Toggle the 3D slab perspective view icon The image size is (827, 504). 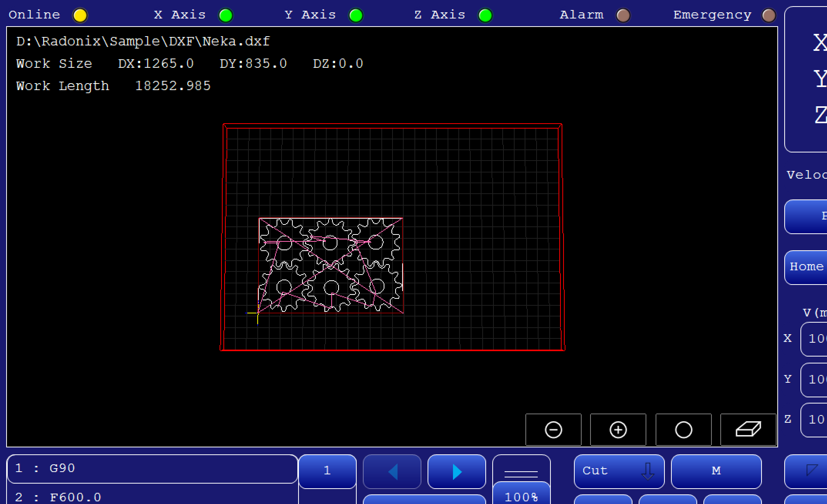click(748, 430)
